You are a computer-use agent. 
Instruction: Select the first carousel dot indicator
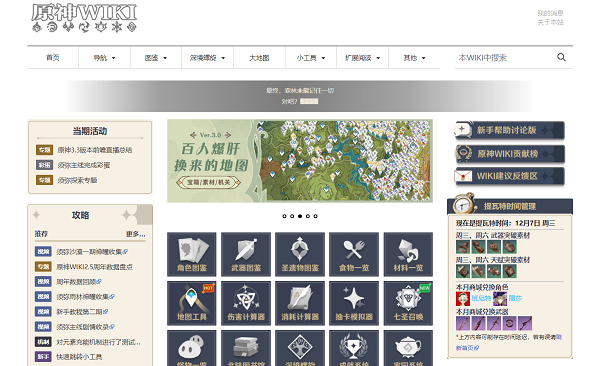coord(284,216)
